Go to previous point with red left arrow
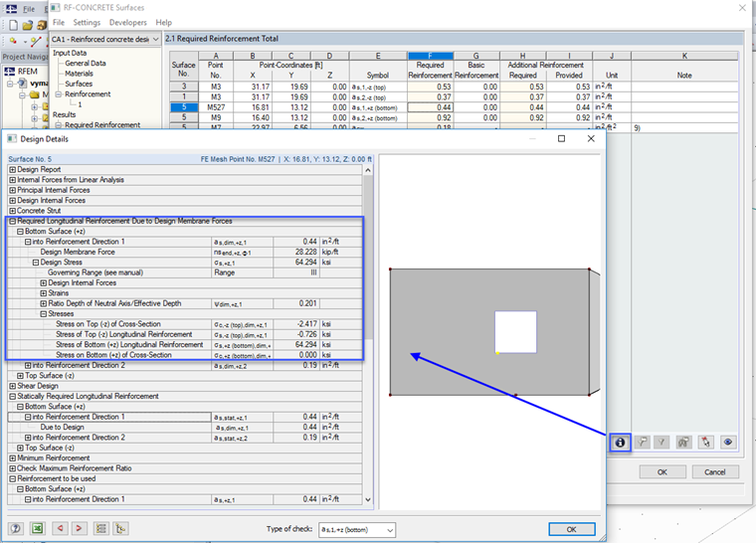This screenshot has height=543, width=756. (x=60, y=528)
